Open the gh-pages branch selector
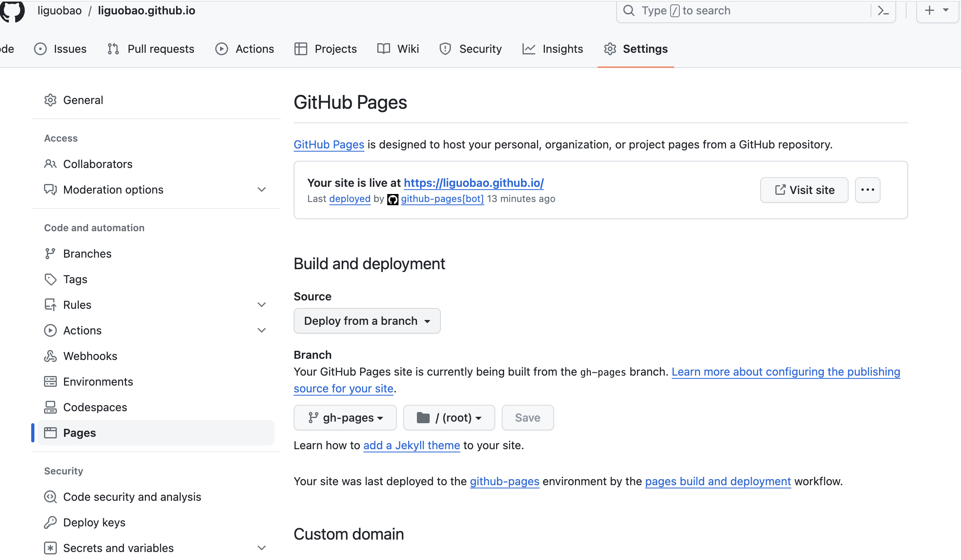 coord(345,418)
